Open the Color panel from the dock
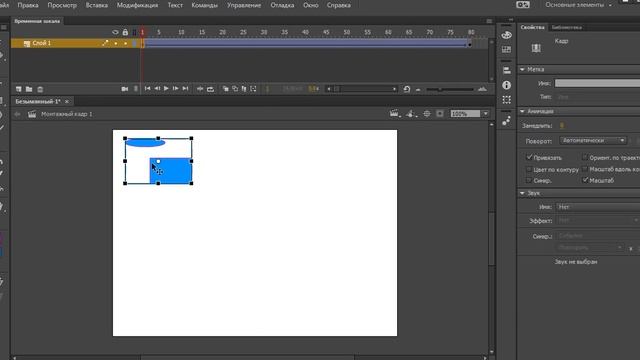 507,35
